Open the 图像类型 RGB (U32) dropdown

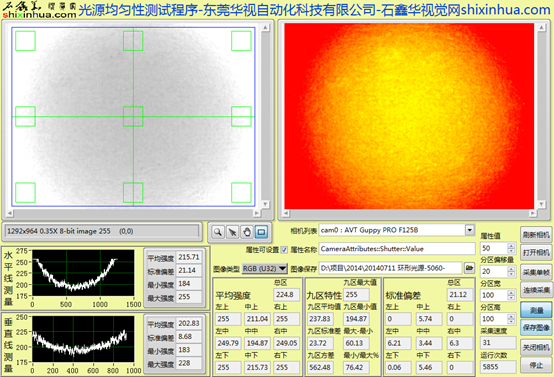(265, 269)
